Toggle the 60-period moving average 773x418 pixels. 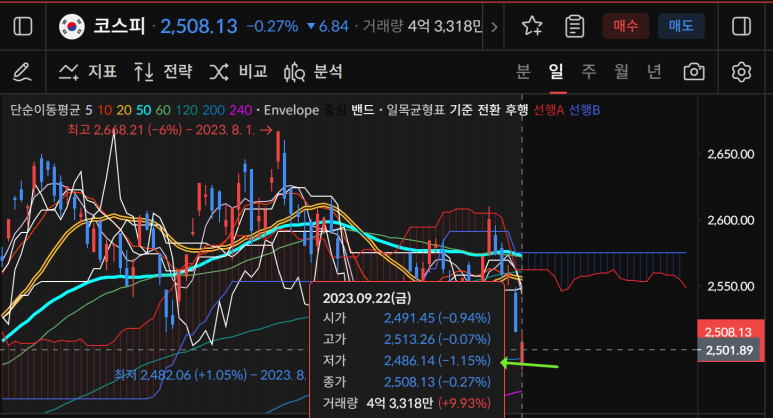point(163,110)
